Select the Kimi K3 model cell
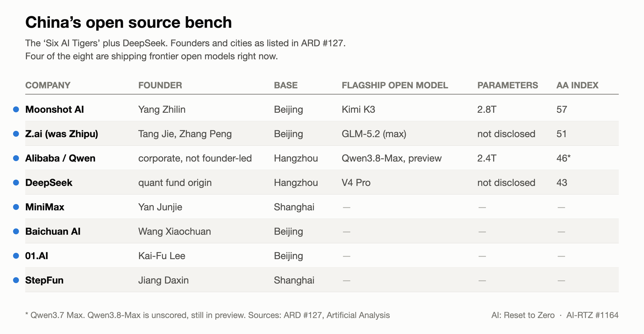Image resolution: width=644 pixels, height=334 pixels. click(358, 109)
